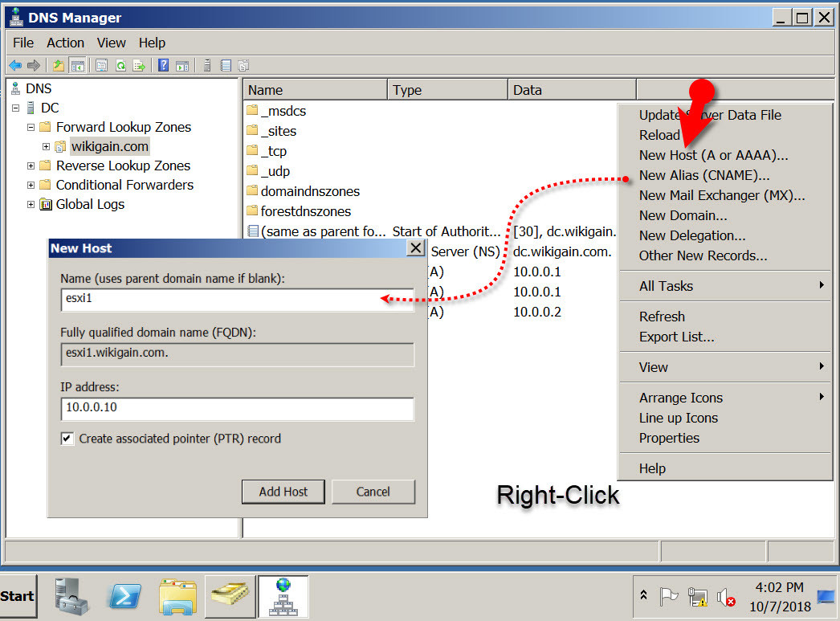
Task: Click the Action Center flag icon
Action: [668, 596]
